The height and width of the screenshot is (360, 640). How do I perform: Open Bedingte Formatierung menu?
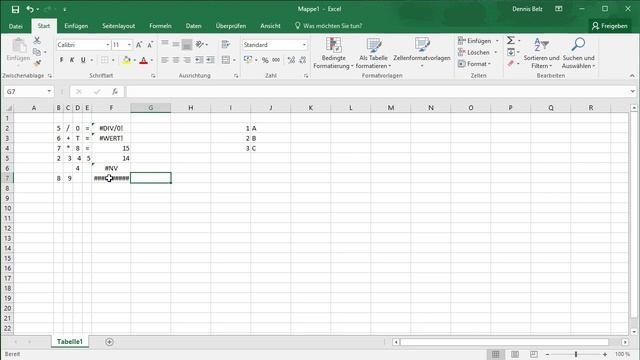point(333,53)
